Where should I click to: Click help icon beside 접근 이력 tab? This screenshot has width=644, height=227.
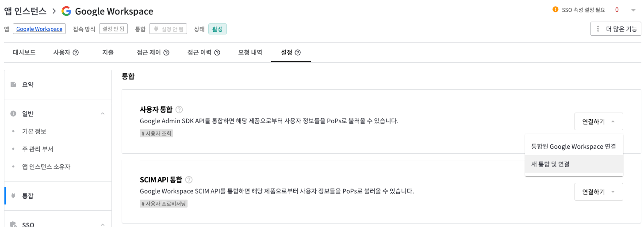coord(217,53)
